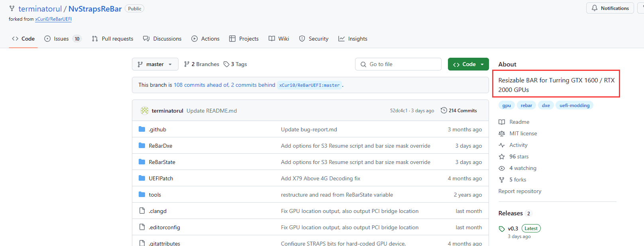The image size is (644, 246).
Task: Open the 108 commits ahead of link
Action: click(x=201, y=85)
